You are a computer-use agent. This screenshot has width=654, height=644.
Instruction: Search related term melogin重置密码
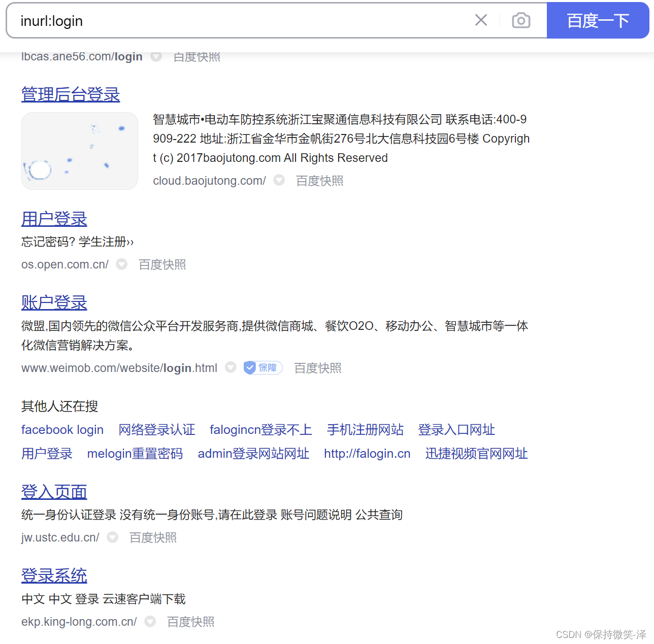[135, 454]
